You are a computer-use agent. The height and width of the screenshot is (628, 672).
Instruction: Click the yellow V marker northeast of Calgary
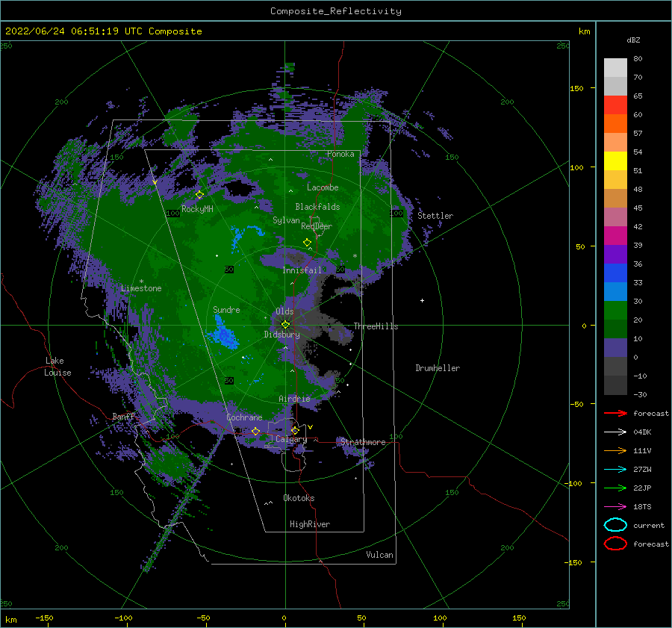pos(311,427)
